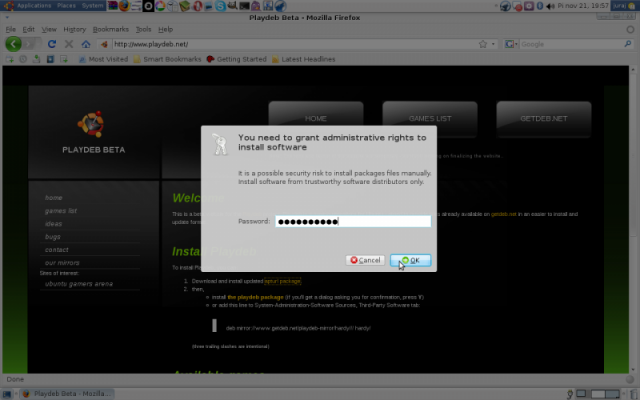Click the games list sidebar link
Screen dimensions: 640x400
(61, 211)
